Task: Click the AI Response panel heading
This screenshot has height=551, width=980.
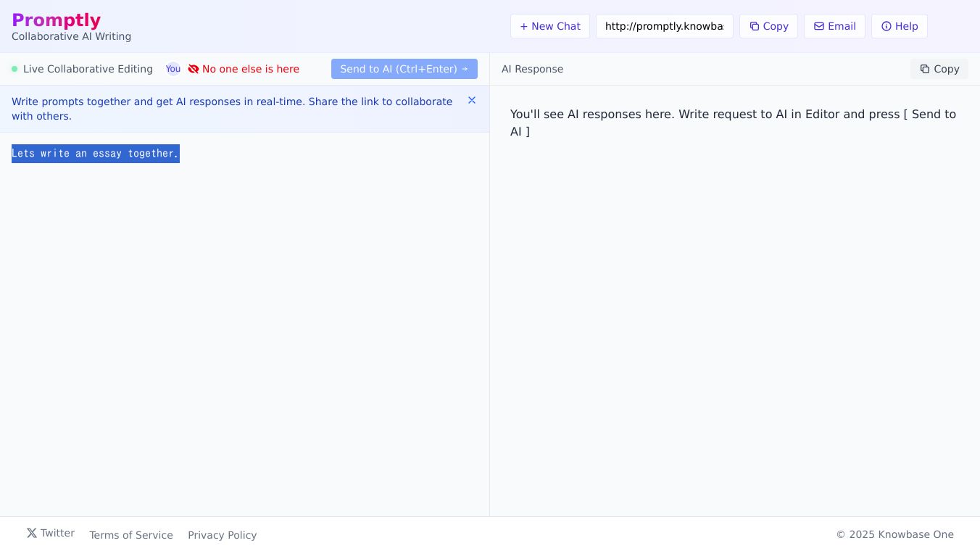Action: tap(532, 69)
